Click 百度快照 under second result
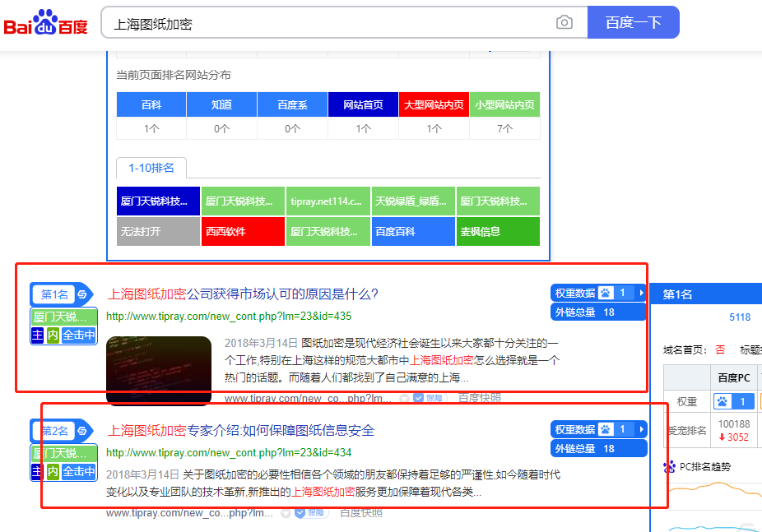 361,512
